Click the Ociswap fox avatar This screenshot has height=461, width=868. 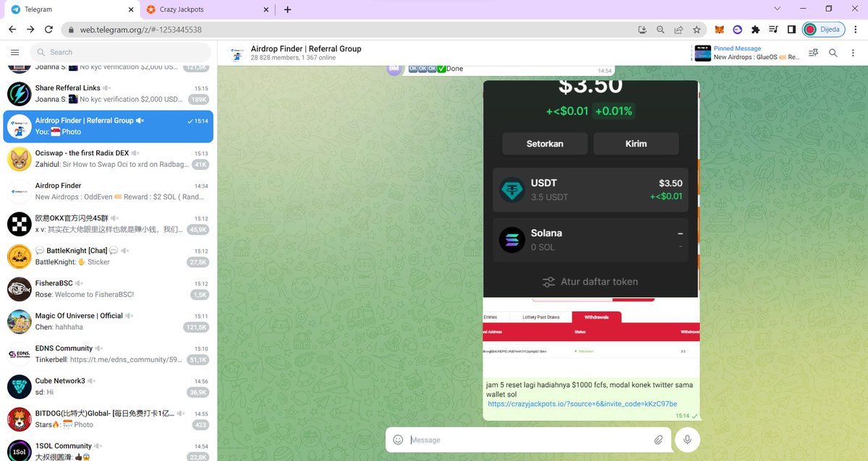20,159
